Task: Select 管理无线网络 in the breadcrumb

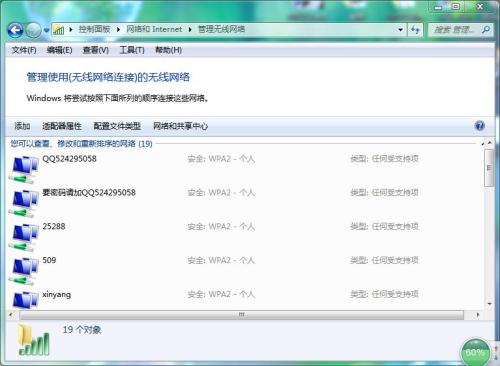Action: point(222,29)
